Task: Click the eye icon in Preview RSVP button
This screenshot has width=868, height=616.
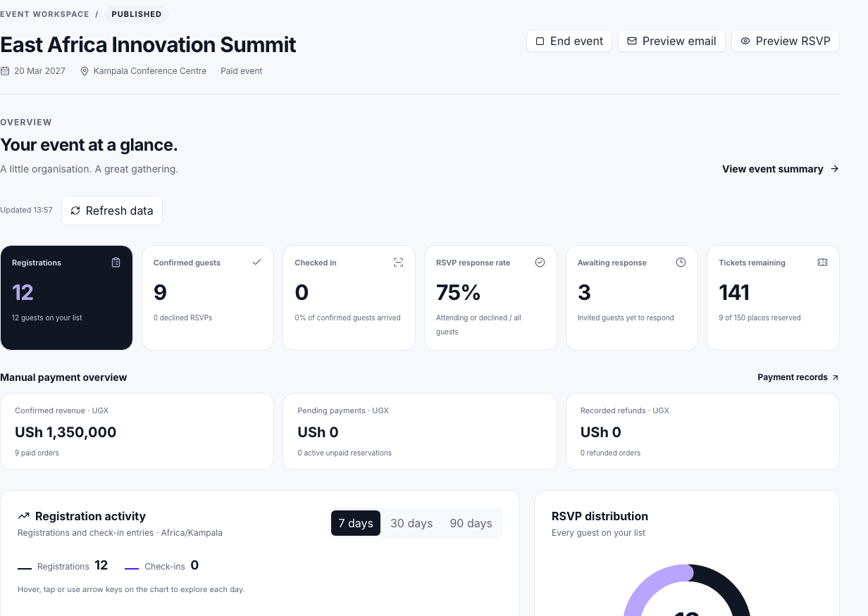Action: click(x=745, y=41)
